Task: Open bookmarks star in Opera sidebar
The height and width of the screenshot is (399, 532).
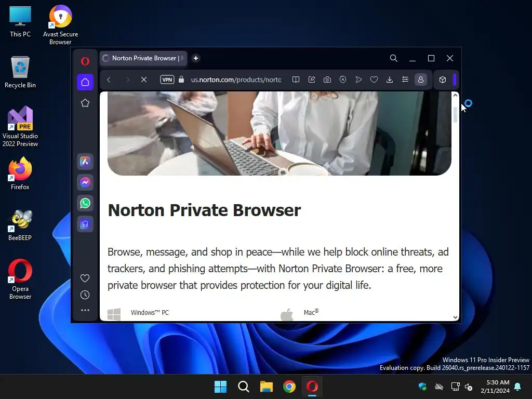Action: (85, 103)
